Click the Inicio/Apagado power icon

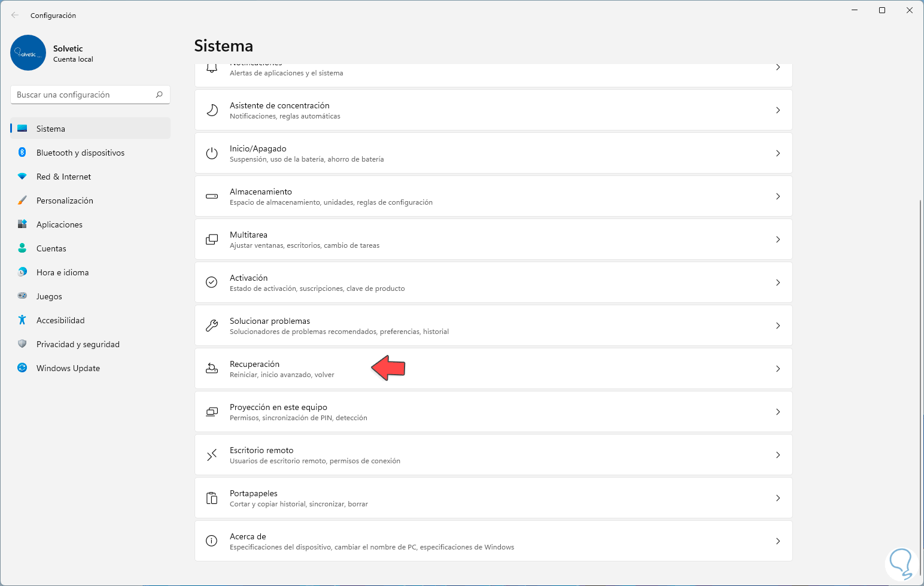pyautogui.click(x=212, y=153)
